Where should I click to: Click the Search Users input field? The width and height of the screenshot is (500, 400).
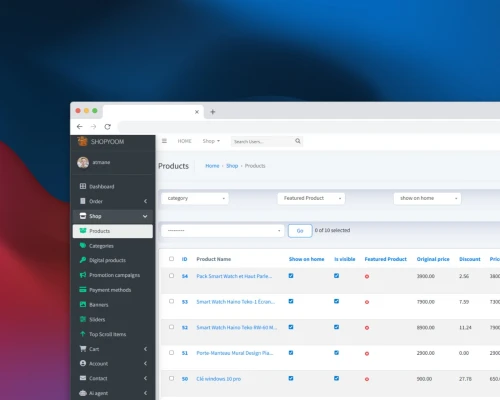[262, 141]
